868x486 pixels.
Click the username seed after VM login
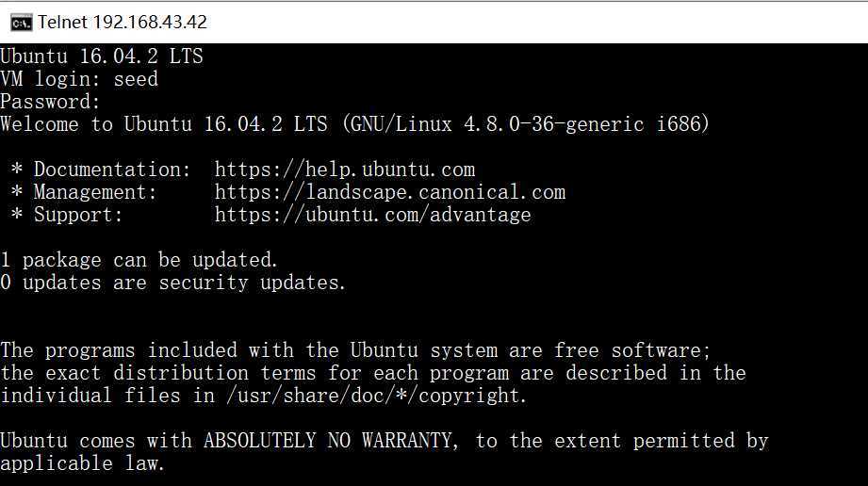[136, 78]
